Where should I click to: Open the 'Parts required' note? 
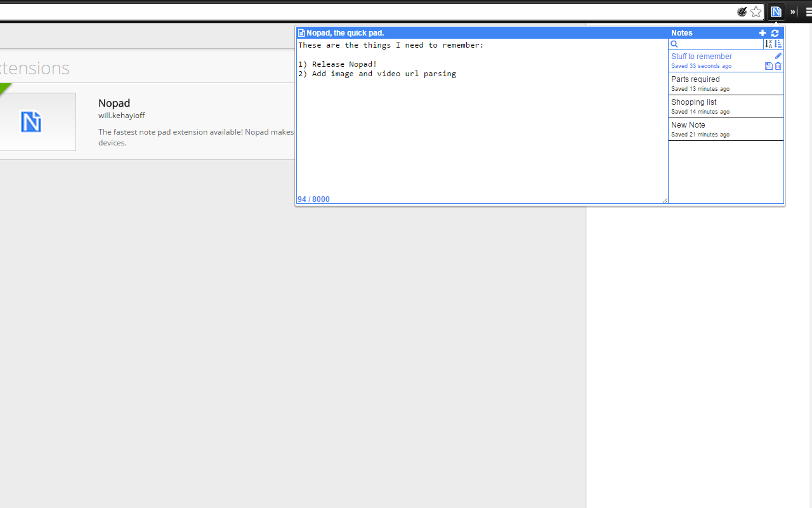tap(726, 83)
